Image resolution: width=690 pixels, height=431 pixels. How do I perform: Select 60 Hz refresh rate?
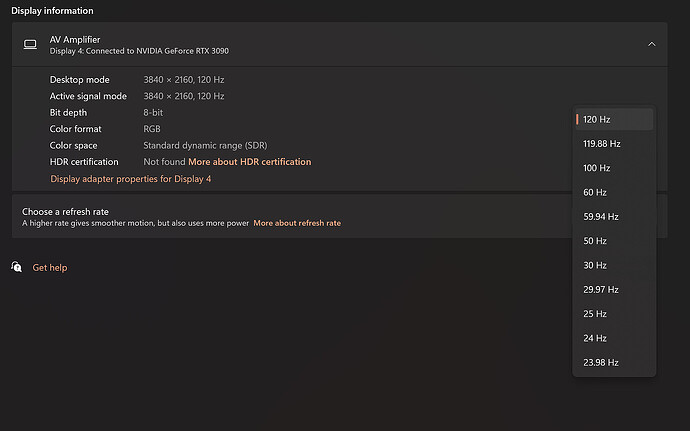click(614, 192)
